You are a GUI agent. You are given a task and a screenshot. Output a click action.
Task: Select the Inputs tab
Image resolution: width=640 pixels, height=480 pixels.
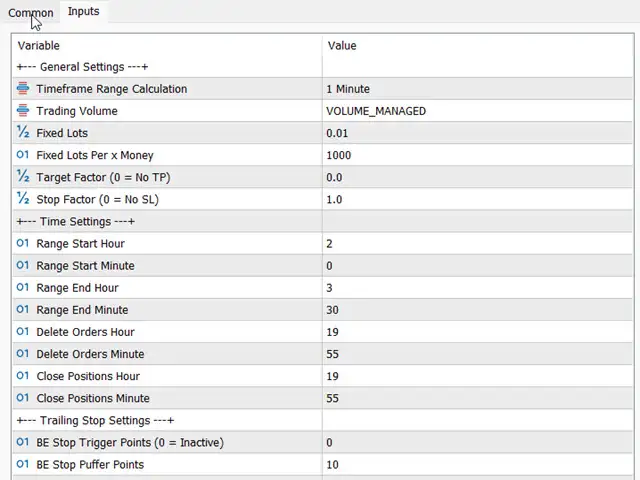[84, 12]
